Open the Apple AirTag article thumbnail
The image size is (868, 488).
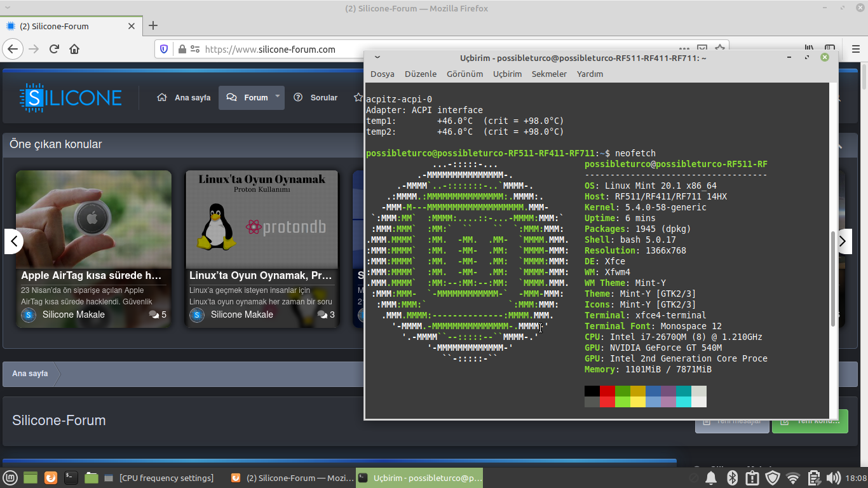[93, 219]
